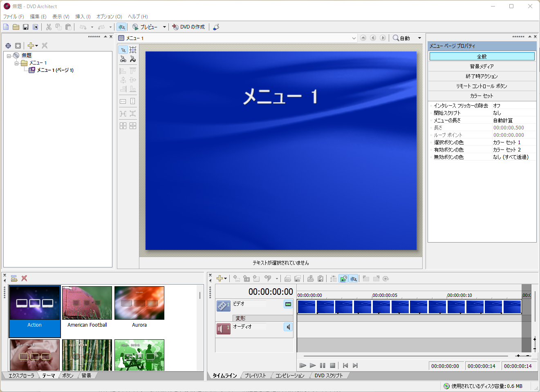Open a project with the folder toolbar icon
The height and width of the screenshot is (392, 540).
16,27
